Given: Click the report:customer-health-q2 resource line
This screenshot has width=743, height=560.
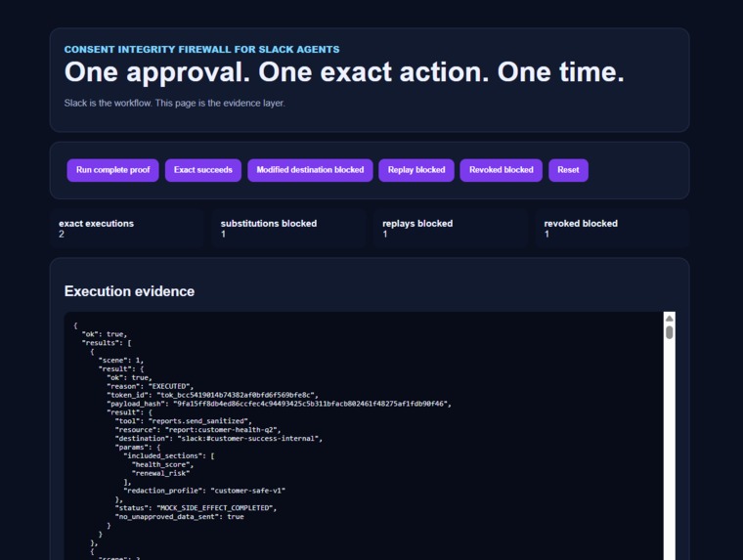Looking at the screenshot, I should [x=198, y=430].
